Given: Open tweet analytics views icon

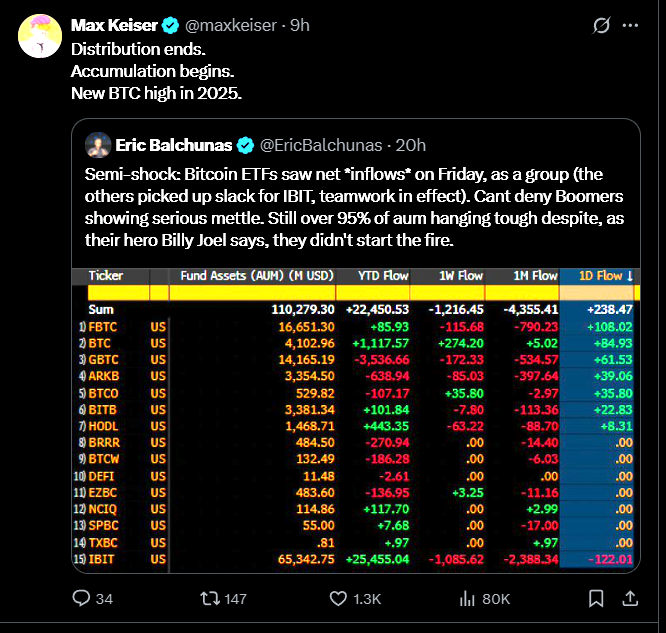Looking at the screenshot, I should [x=466, y=599].
